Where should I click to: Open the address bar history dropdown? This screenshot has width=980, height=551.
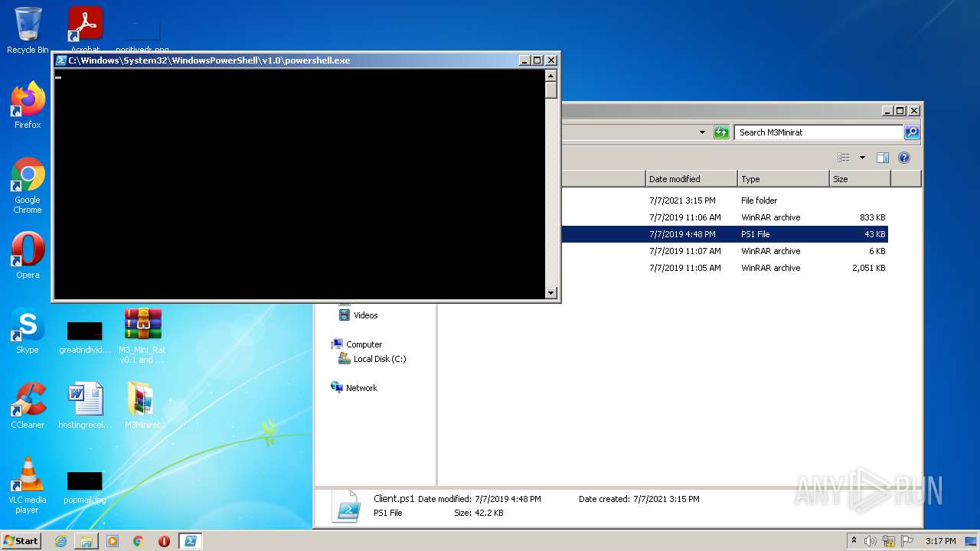pyautogui.click(x=702, y=132)
